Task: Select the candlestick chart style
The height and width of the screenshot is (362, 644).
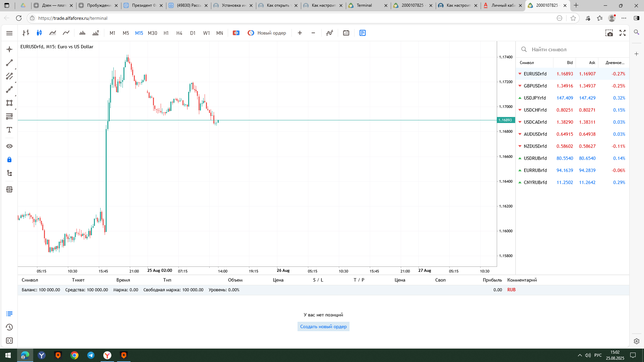Action: (x=39, y=33)
